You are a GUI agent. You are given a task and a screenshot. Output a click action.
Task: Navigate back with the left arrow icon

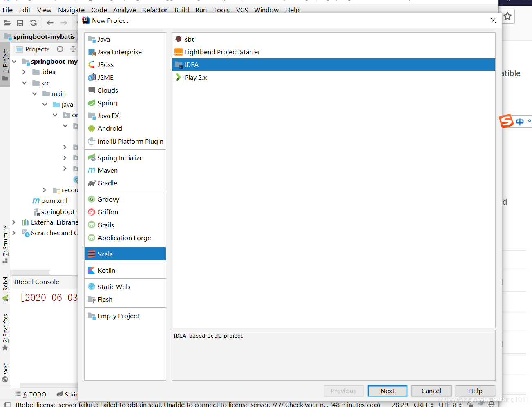click(50, 23)
